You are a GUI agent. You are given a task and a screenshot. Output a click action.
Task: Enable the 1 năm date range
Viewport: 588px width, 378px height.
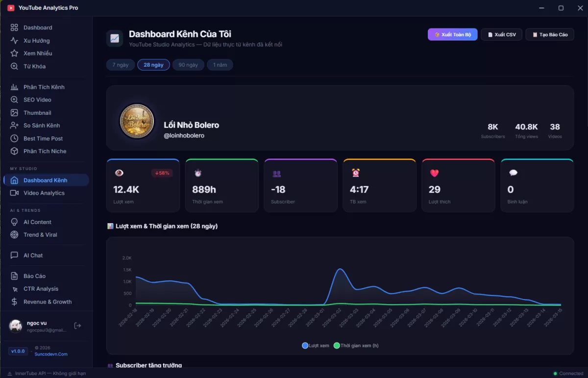click(220, 64)
